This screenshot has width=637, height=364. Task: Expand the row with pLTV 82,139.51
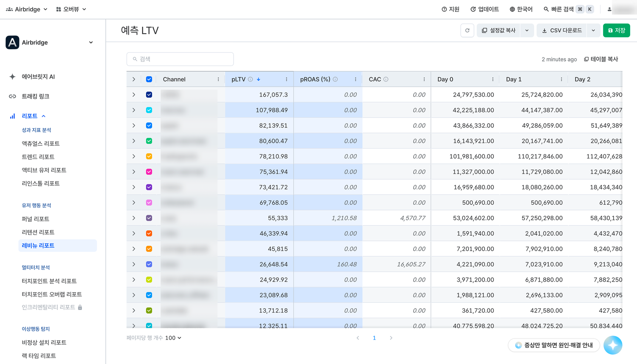coord(134,126)
